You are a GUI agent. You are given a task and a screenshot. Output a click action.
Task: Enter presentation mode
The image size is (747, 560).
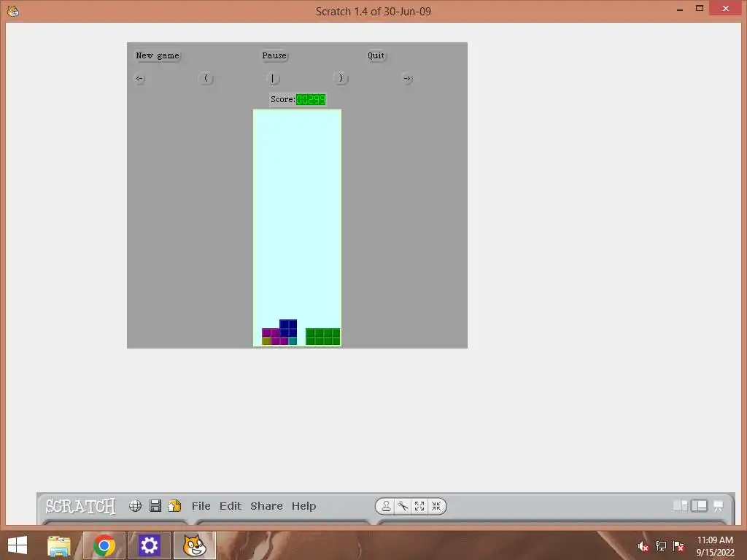718,506
